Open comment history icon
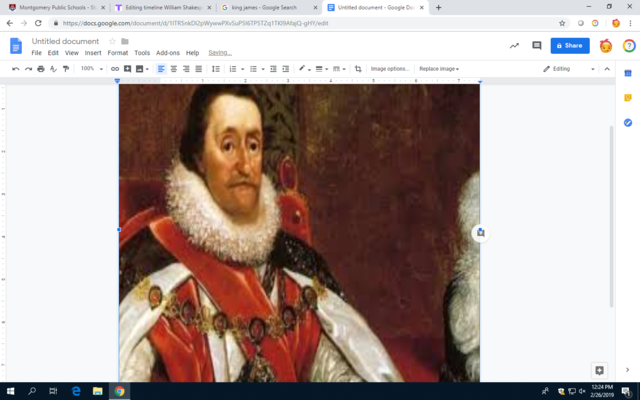Image resolution: width=640 pixels, height=400 pixels. tap(537, 46)
